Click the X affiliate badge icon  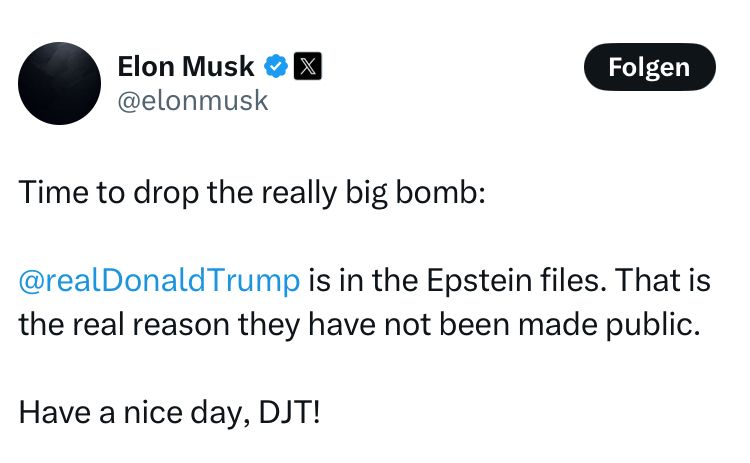tap(308, 67)
